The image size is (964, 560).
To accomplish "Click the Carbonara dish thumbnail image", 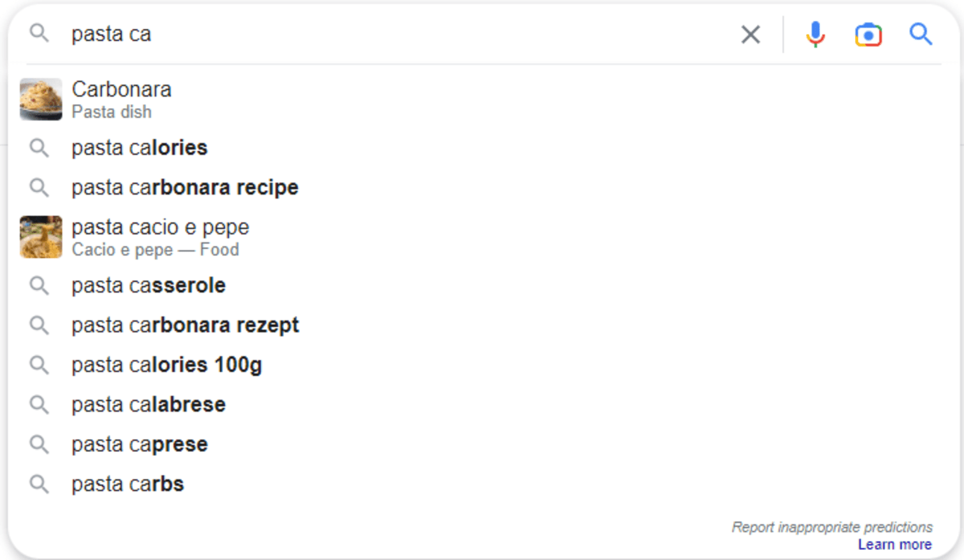I will [40, 99].
